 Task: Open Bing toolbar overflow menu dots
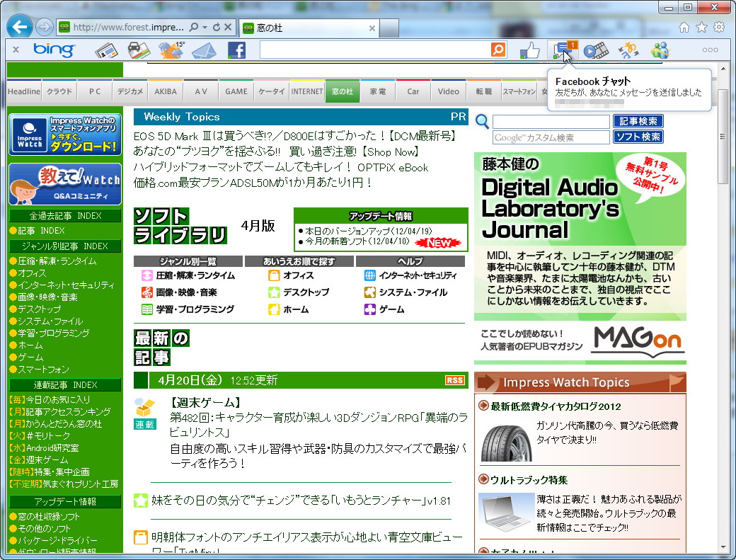710,50
